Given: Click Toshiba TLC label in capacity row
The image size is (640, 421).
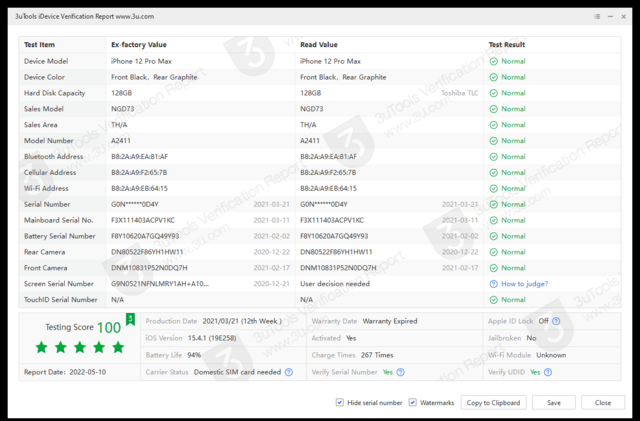Looking at the screenshot, I should coord(460,93).
